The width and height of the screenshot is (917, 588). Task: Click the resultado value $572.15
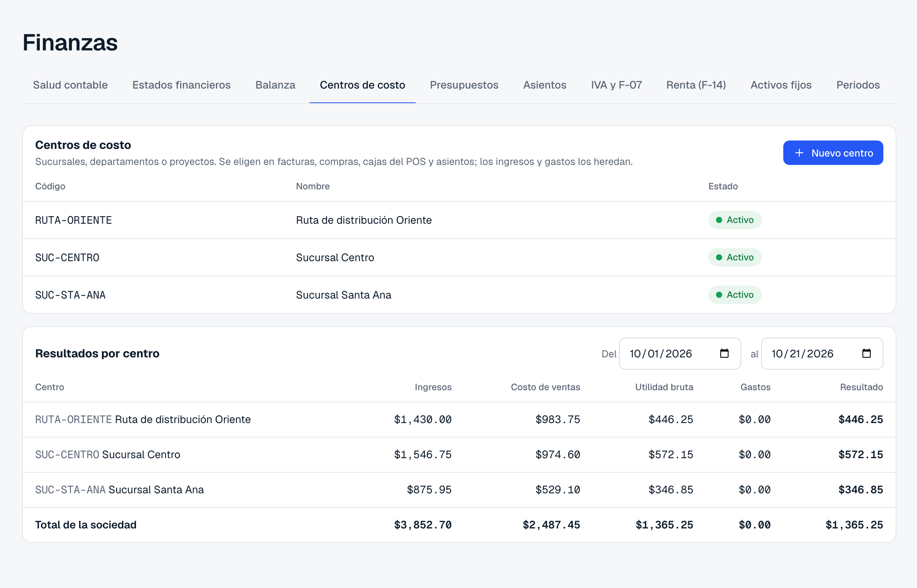(860, 455)
